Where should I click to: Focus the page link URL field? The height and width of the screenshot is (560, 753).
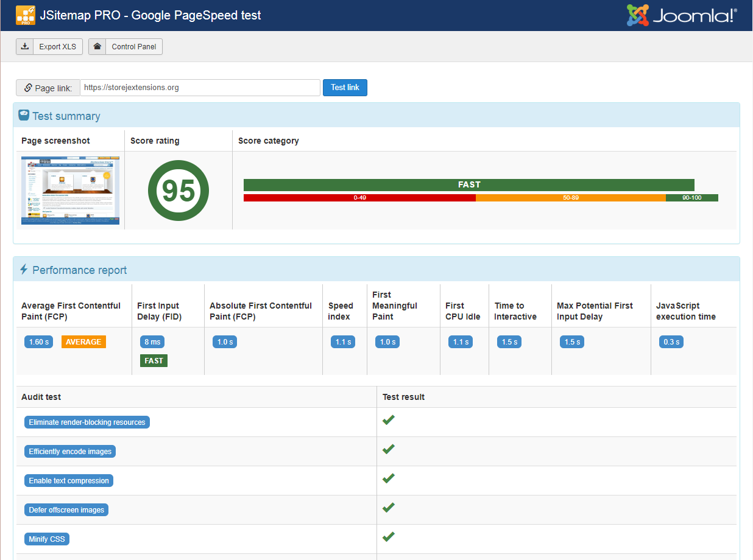pos(200,88)
